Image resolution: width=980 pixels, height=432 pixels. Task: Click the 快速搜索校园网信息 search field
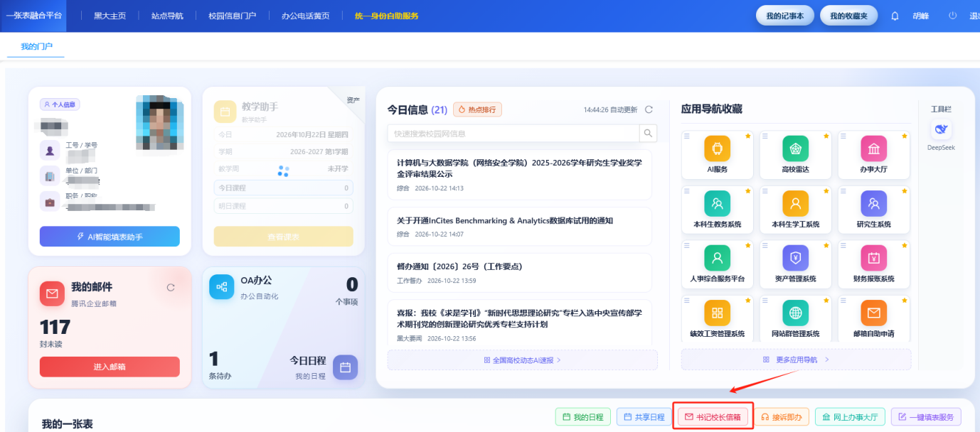[513, 133]
